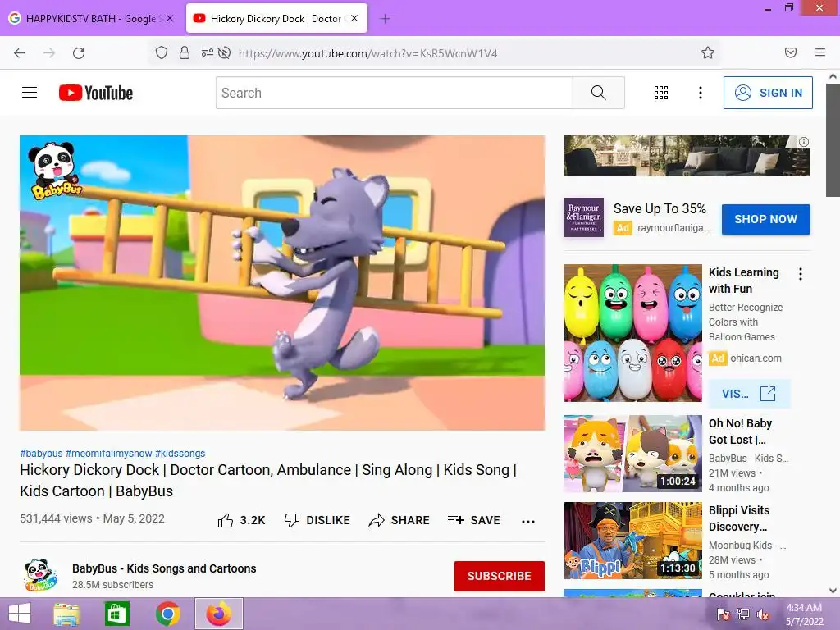Click the ohican.com ad link
This screenshot has height=630, width=840.
pos(756,358)
